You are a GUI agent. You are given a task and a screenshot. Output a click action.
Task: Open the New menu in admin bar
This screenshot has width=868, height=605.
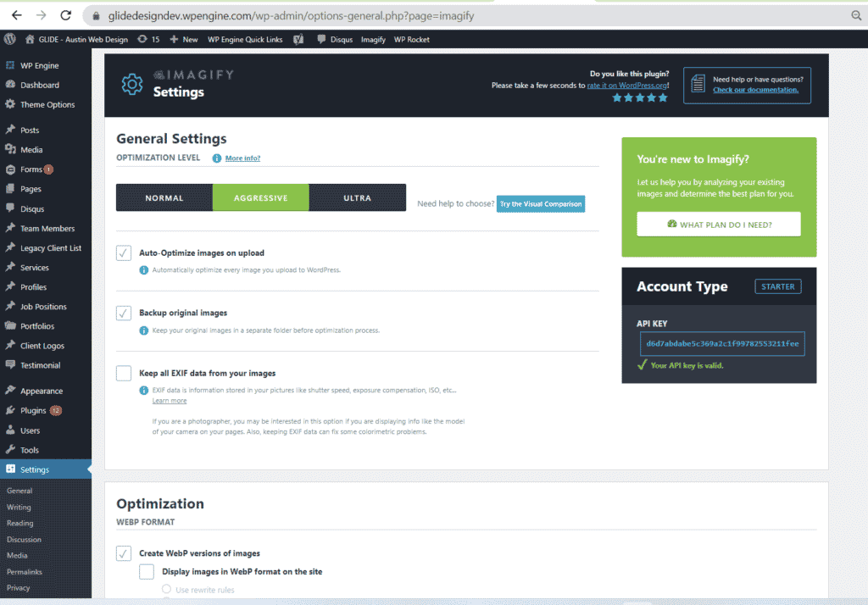(184, 39)
